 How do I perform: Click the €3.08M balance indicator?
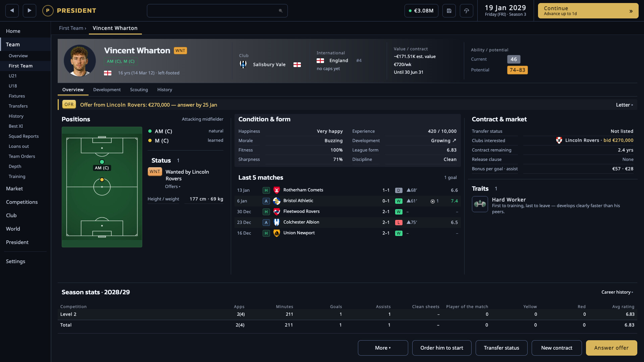coord(421,11)
